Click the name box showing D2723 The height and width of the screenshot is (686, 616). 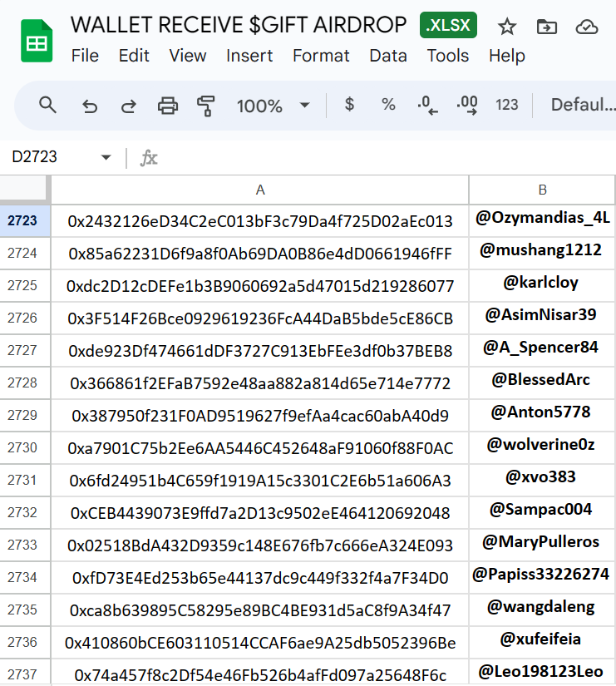35,157
